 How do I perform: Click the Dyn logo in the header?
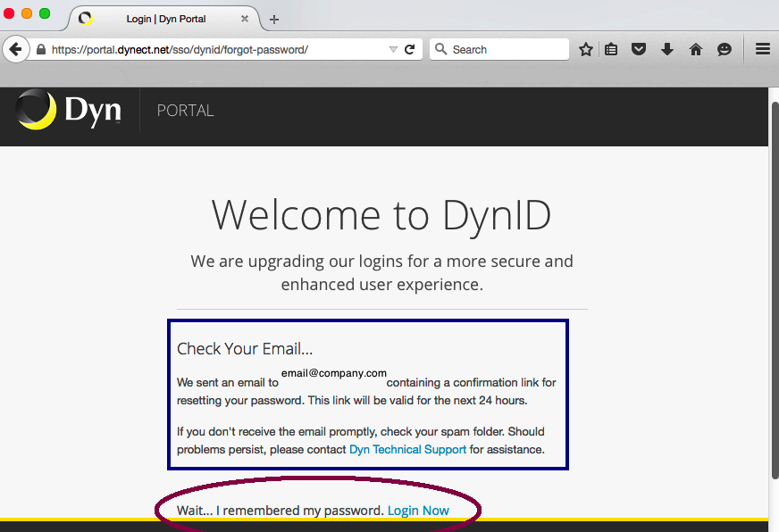coord(69,110)
